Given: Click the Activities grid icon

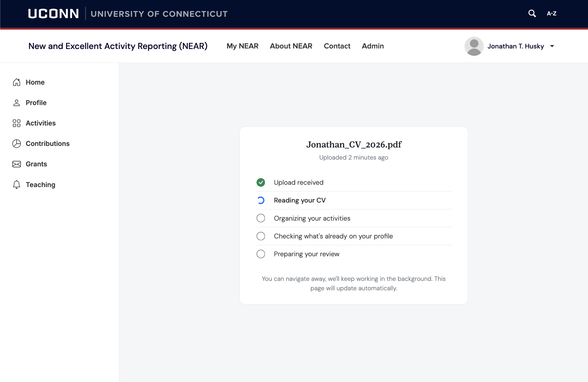Looking at the screenshot, I should click(x=17, y=123).
